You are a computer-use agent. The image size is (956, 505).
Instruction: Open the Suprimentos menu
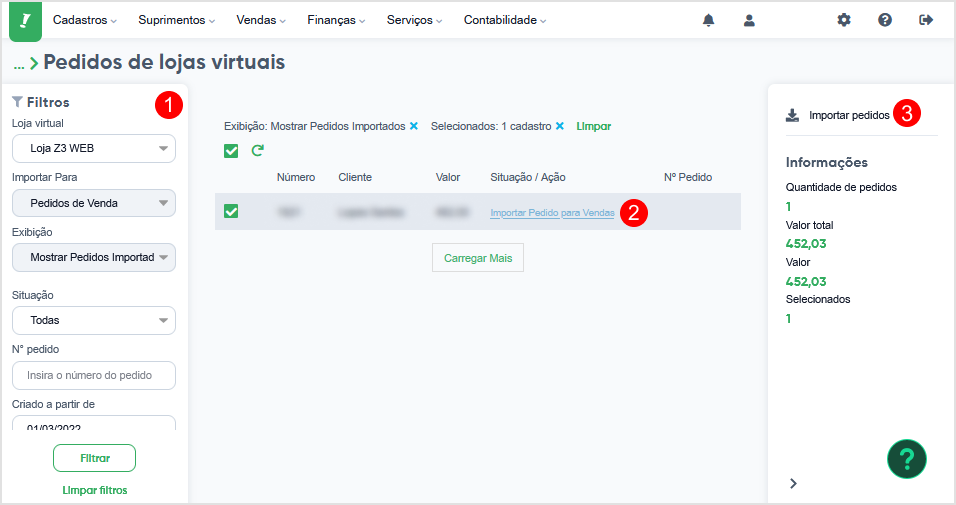(x=176, y=20)
